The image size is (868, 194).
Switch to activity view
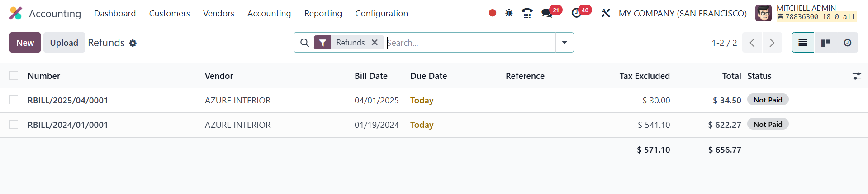coord(848,43)
